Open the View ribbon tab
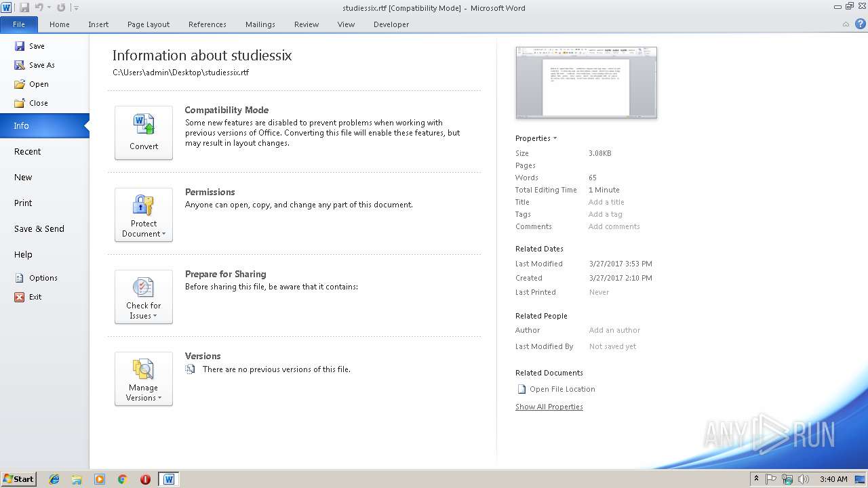868x488 pixels. coord(346,24)
